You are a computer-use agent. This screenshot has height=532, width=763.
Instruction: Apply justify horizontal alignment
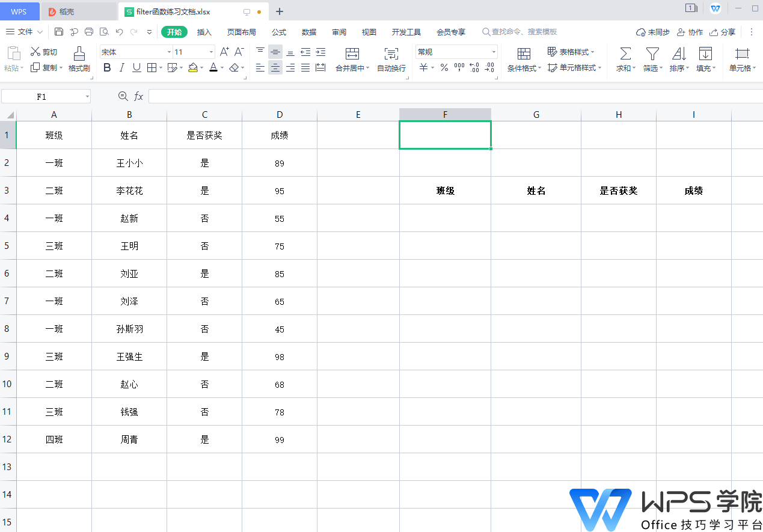[x=305, y=68]
